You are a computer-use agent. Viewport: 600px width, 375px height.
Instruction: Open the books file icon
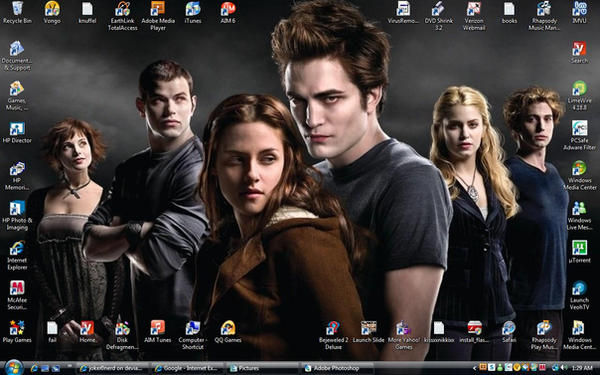click(509, 13)
